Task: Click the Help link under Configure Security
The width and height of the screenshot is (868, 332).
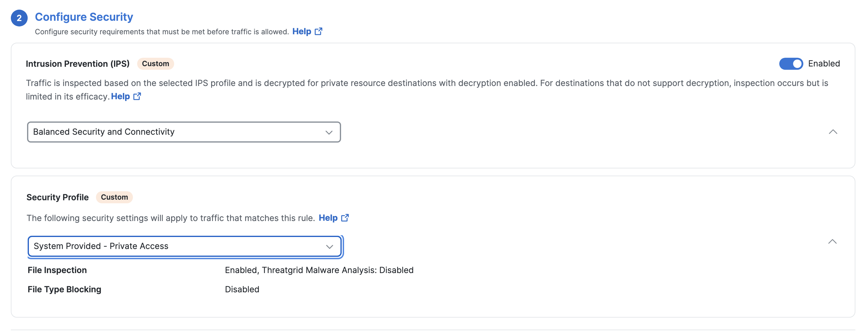Action: pos(301,31)
